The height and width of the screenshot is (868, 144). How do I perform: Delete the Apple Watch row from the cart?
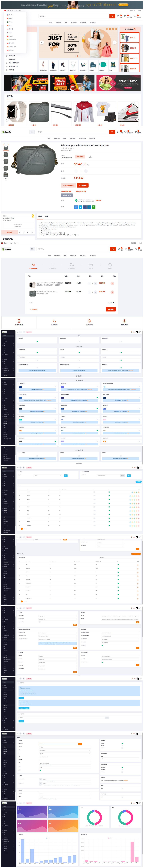112,283
